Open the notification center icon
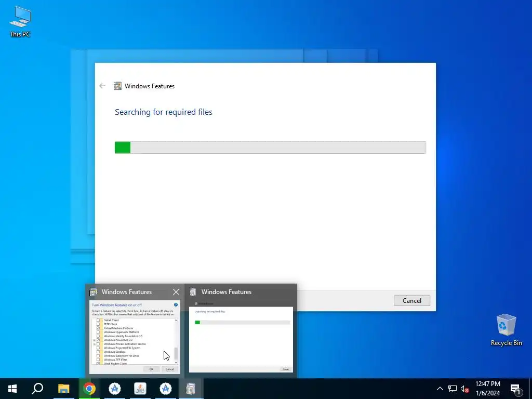The height and width of the screenshot is (399, 532). [516, 389]
